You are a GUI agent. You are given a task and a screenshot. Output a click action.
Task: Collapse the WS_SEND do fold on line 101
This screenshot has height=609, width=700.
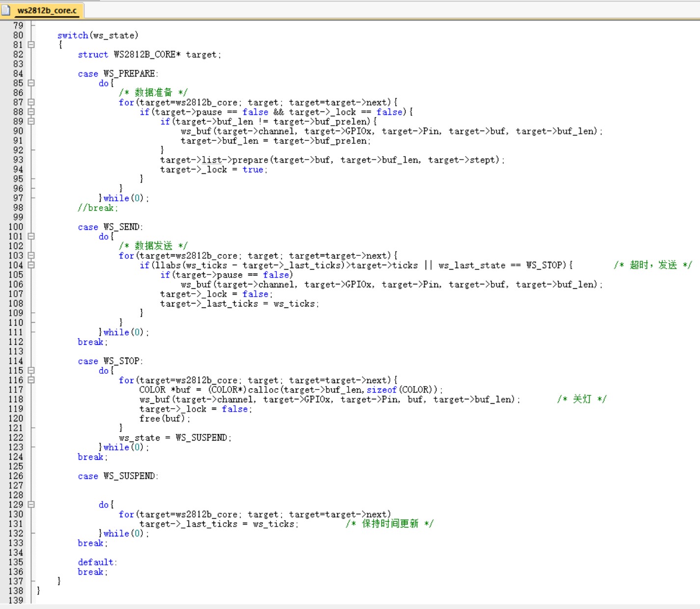coord(31,236)
